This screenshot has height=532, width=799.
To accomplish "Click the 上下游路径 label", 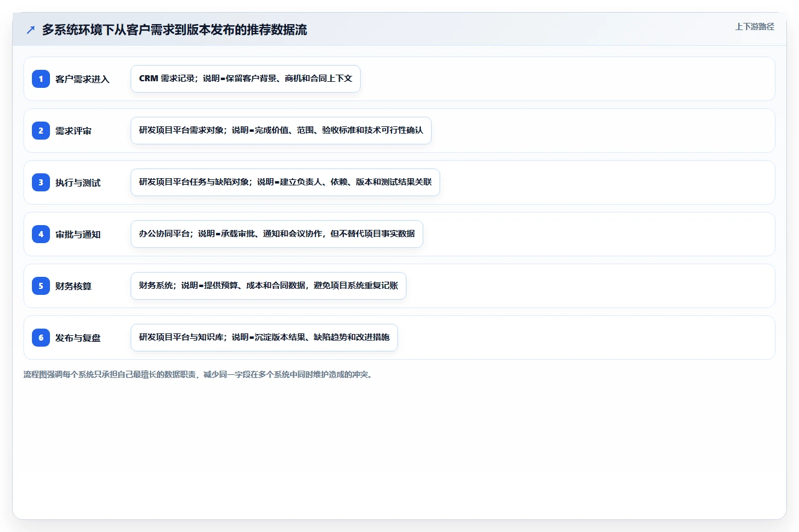I will coord(754,26).
